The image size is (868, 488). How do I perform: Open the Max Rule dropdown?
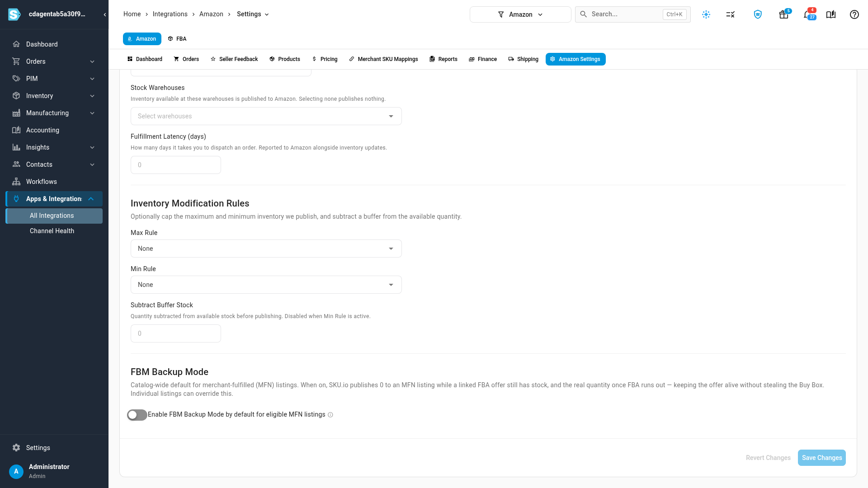click(266, 249)
